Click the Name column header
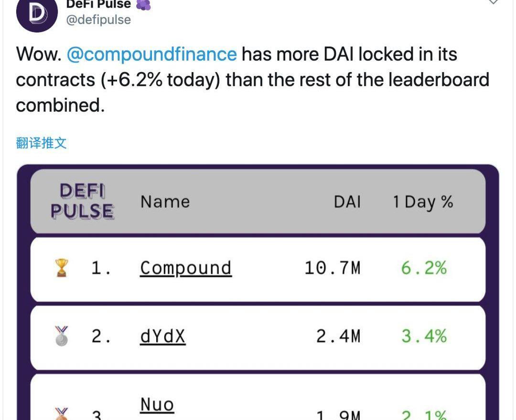 pos(165,202)
